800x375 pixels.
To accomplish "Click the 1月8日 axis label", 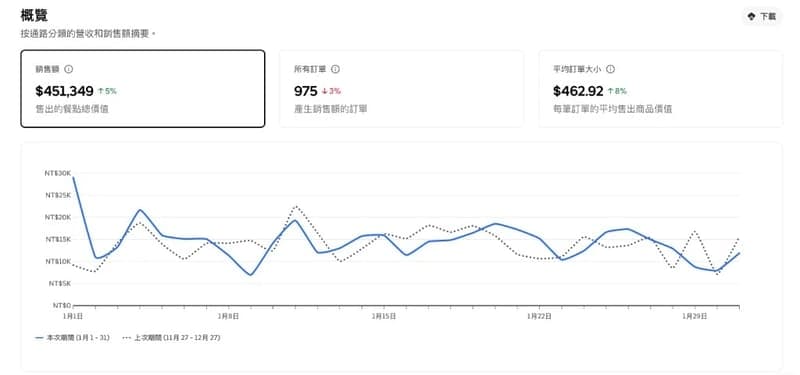I will point(228,316).
